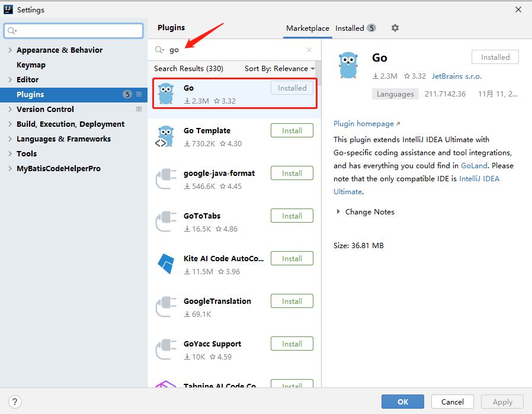Viewport: 532px width, 414px height.
Task: Expand Version Control tree arrow
Action: coord(10,109)
